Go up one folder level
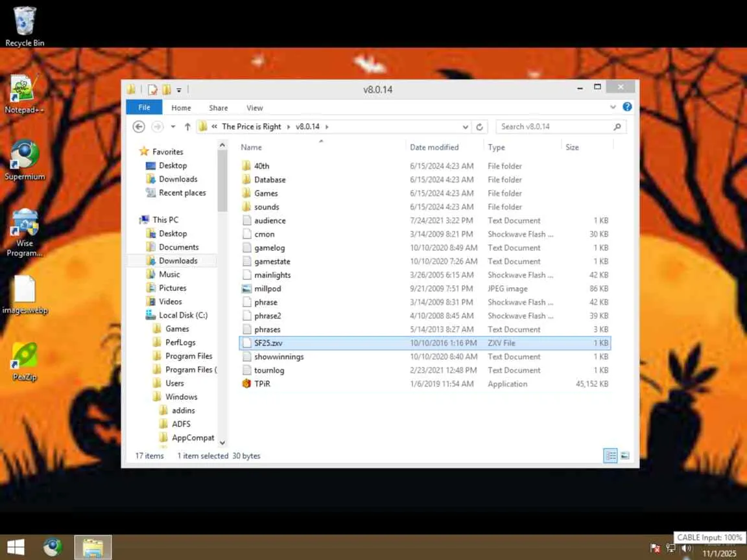The image size is (747, 560). (x=187, y=126)
